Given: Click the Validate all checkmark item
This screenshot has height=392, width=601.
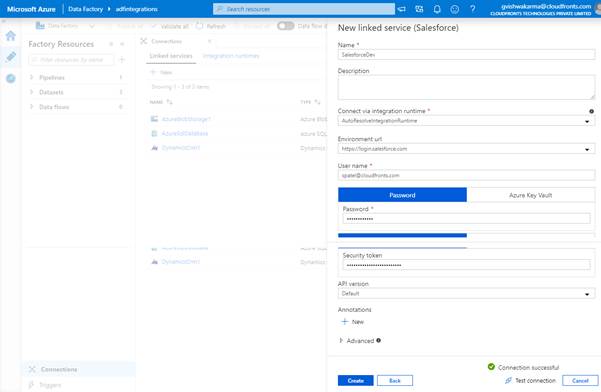Looking at the screenshot, I should click(x=171, y=26).
